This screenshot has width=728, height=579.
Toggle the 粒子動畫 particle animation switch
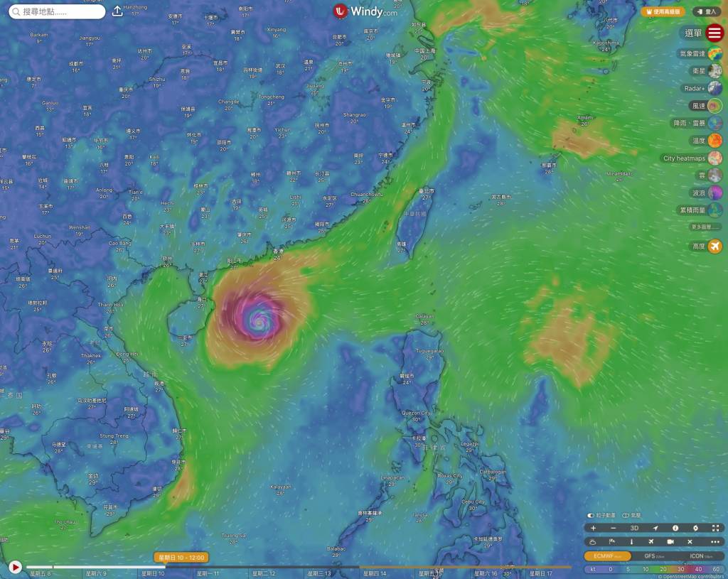click(590, 516)
